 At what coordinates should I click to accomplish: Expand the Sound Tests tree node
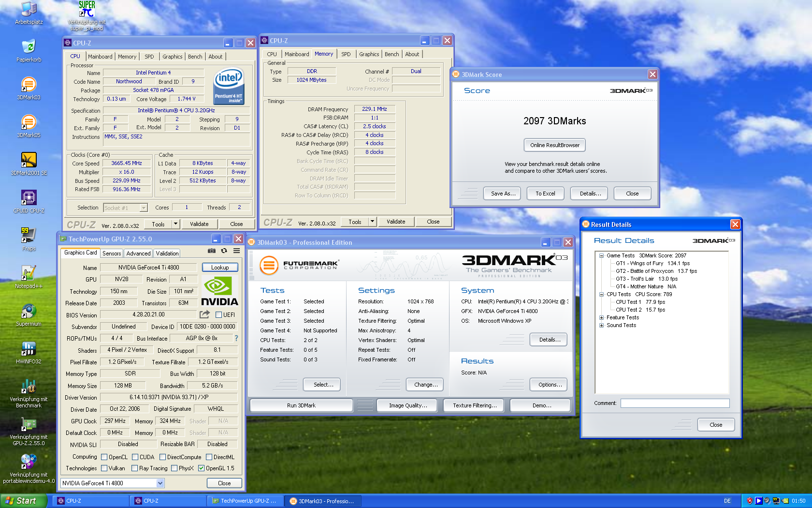coord(601,325)
